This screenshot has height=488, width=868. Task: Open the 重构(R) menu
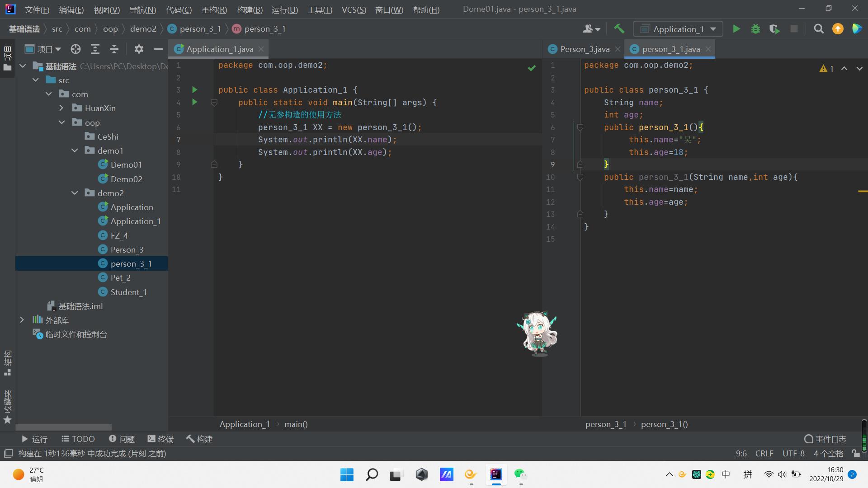pyautogui.click(x=214, y=9)
